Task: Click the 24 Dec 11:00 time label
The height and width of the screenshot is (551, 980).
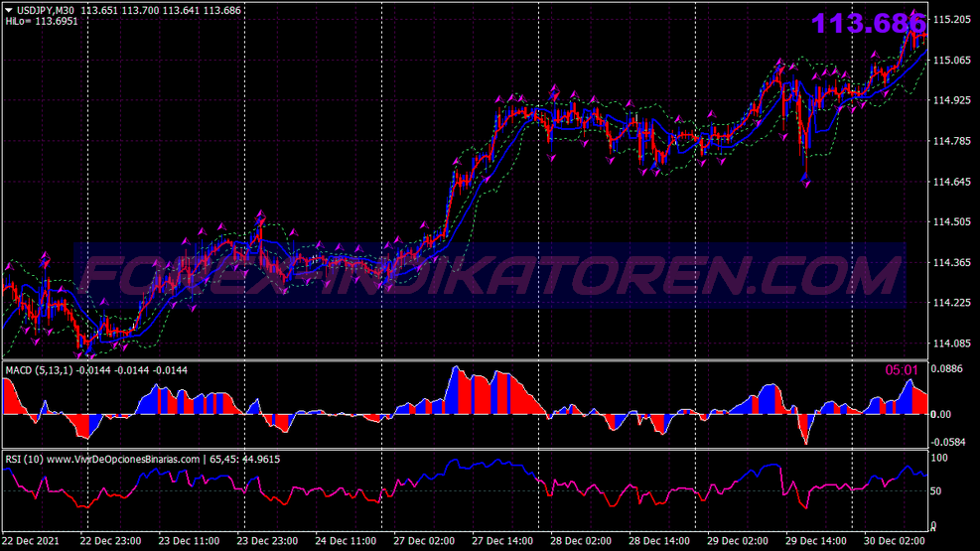Action: pyautogui.click(x=346, y=541)
